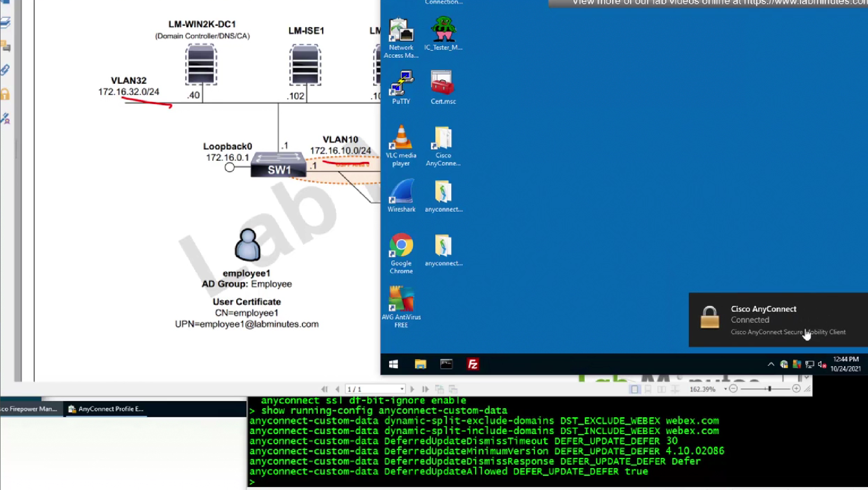Viewport: 868px width, 490px height.
Task: Toggle single page view mode in PDF viewer
Action: click(x=634, y=389)
